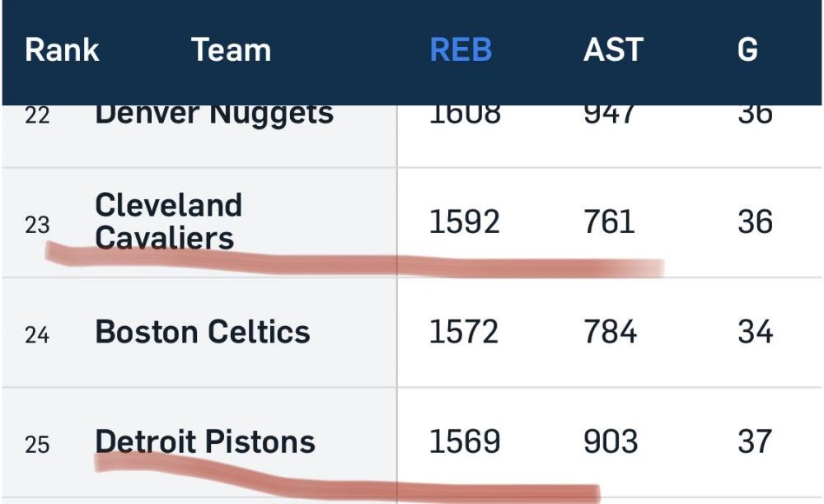Click the Pistons assists value 903
The width and height of the screenshot is (824, 504).
click(x=610, y=442)
